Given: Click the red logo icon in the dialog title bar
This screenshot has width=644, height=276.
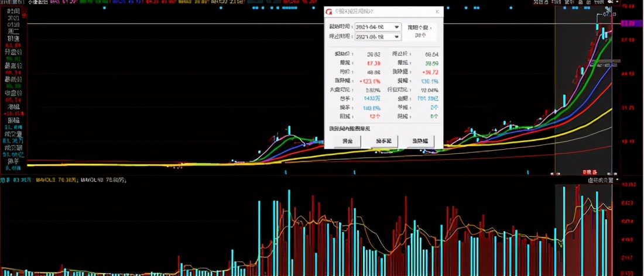Looking at the screenshot, I should (330, 12).
